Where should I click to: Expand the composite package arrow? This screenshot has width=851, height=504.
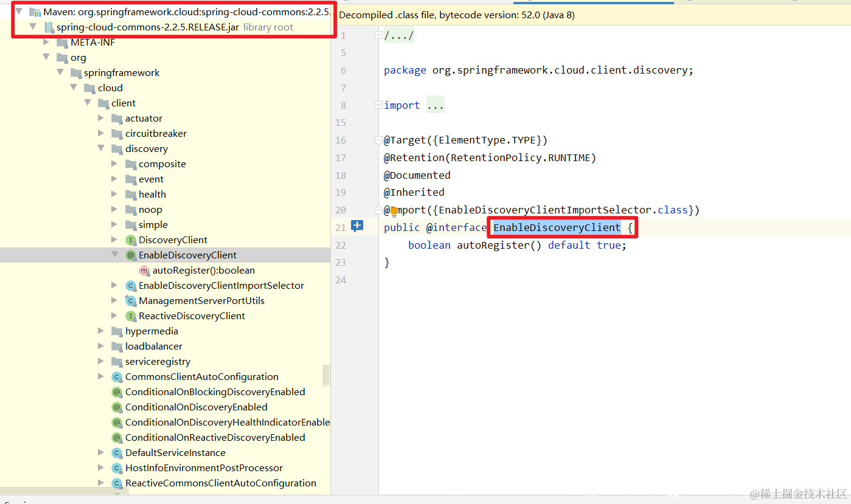point(114,164)
